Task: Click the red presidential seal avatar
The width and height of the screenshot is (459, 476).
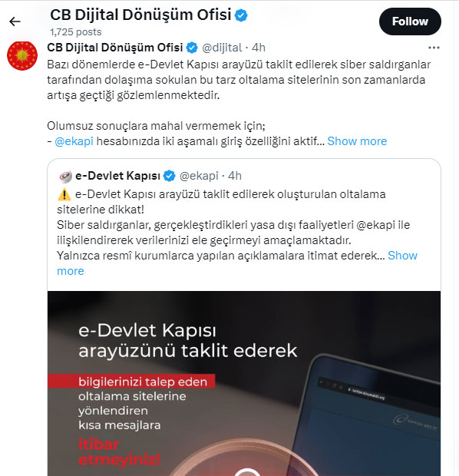Action: 22,56
